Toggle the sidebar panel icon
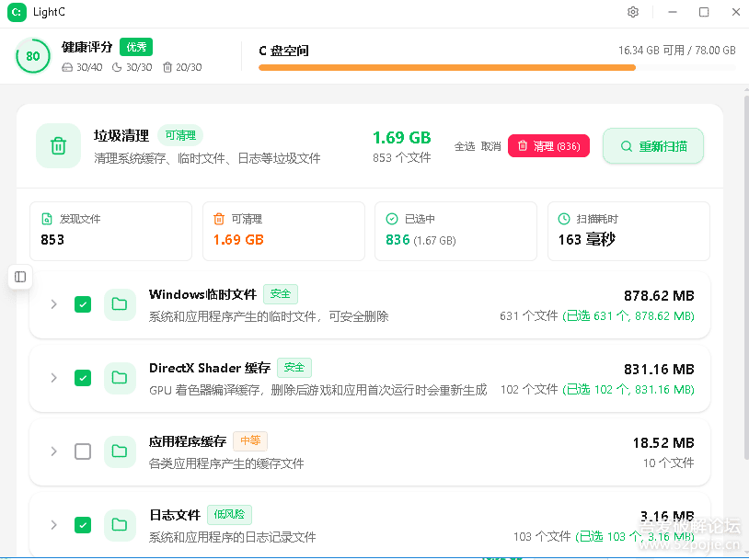Viewport: 749px width, 560px height. [20, 277]
